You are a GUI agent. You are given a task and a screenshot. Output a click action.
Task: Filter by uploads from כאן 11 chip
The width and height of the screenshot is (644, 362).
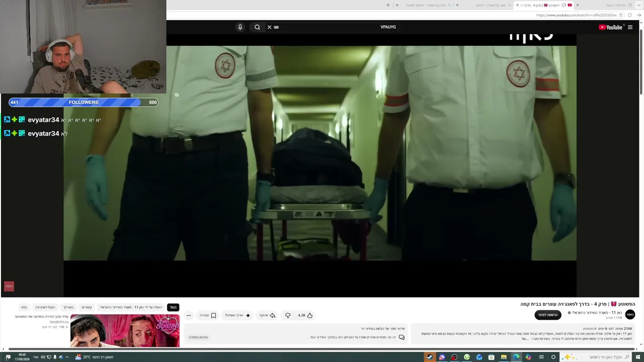[x=131, y=307]
